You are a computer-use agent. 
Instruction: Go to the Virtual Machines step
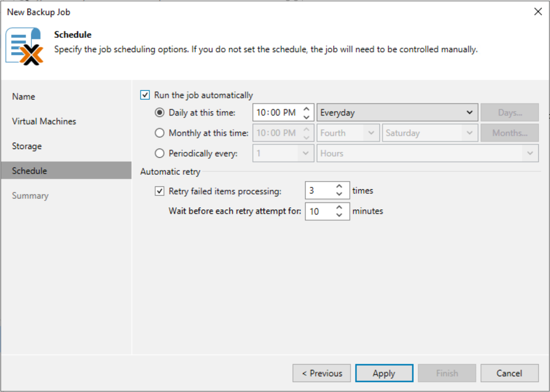[45, 121]
